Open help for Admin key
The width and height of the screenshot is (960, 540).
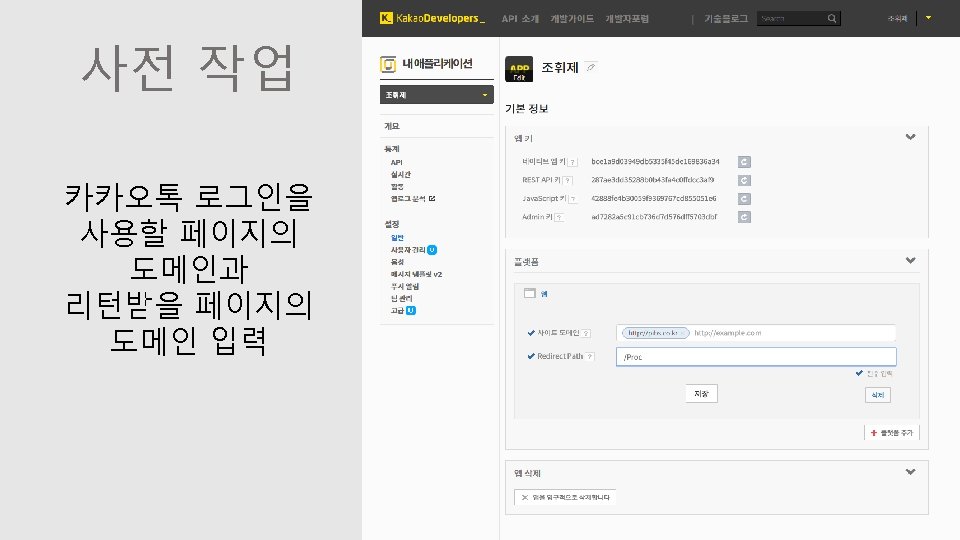(x=559, y=217)
